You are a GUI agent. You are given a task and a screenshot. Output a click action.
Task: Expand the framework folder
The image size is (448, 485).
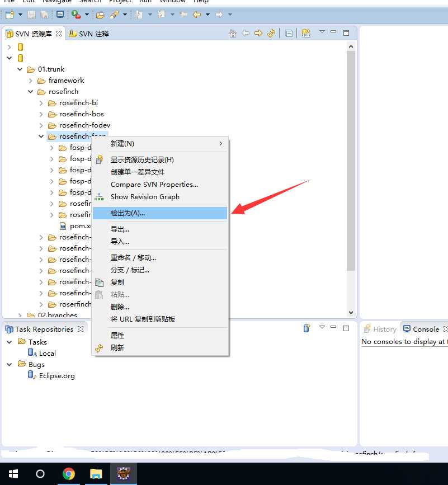(x=31, y=81)
